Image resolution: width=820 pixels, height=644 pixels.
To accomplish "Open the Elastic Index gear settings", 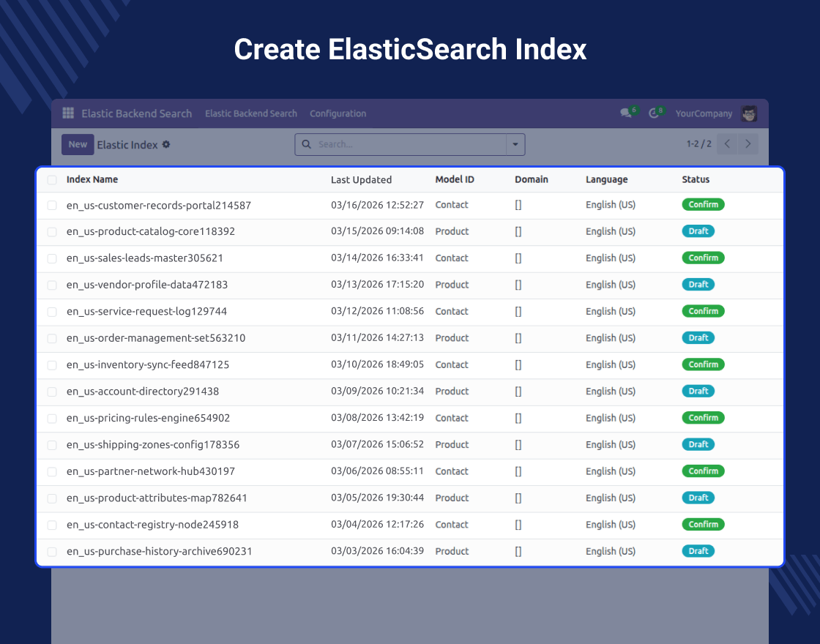I will point(166,145).
